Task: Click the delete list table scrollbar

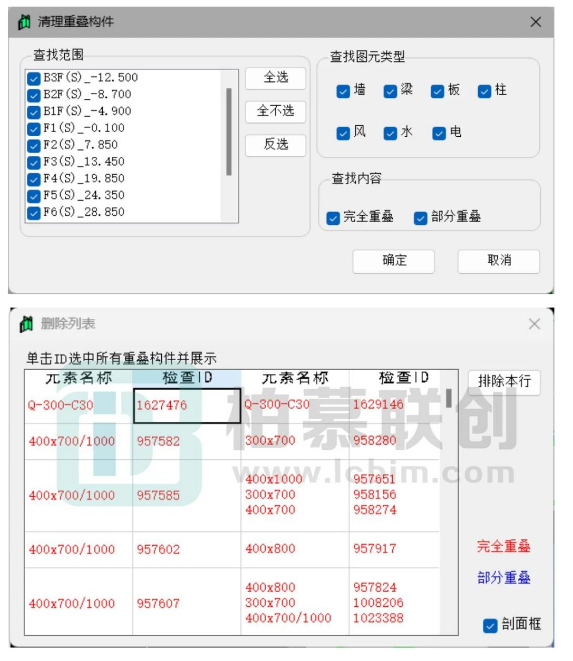Action: click(449, 398)
